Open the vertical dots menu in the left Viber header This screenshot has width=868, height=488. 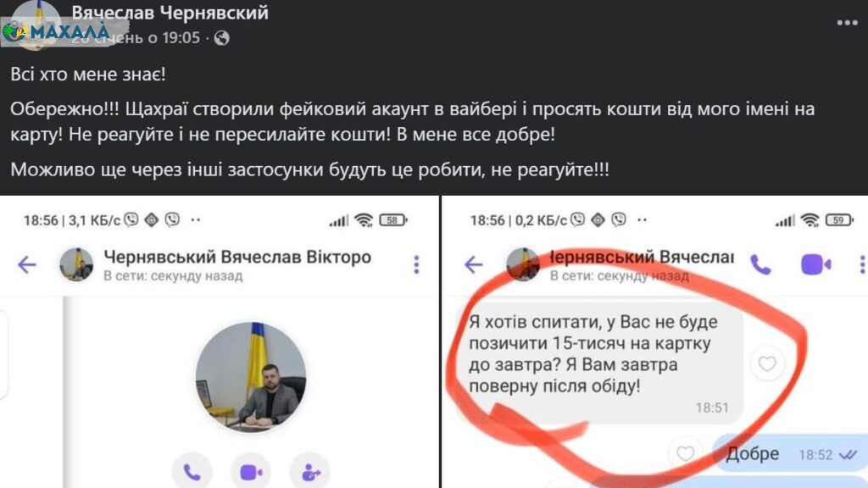(x=416, y=264)
